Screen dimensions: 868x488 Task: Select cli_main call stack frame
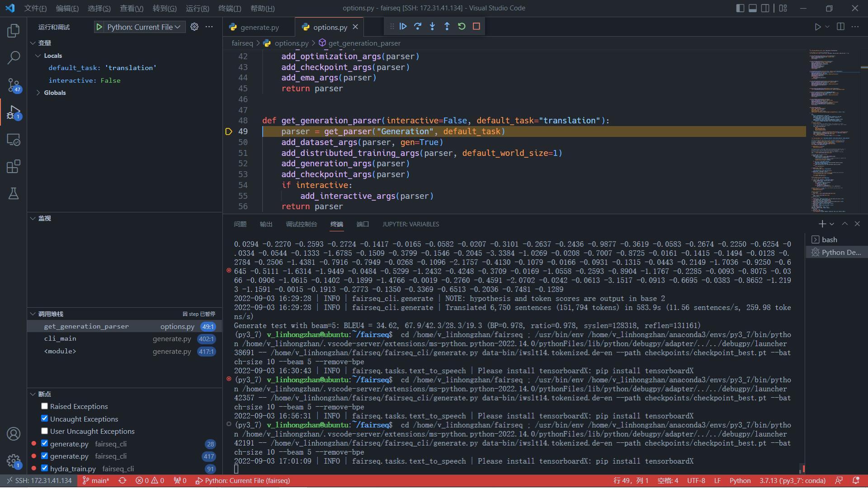124,338
